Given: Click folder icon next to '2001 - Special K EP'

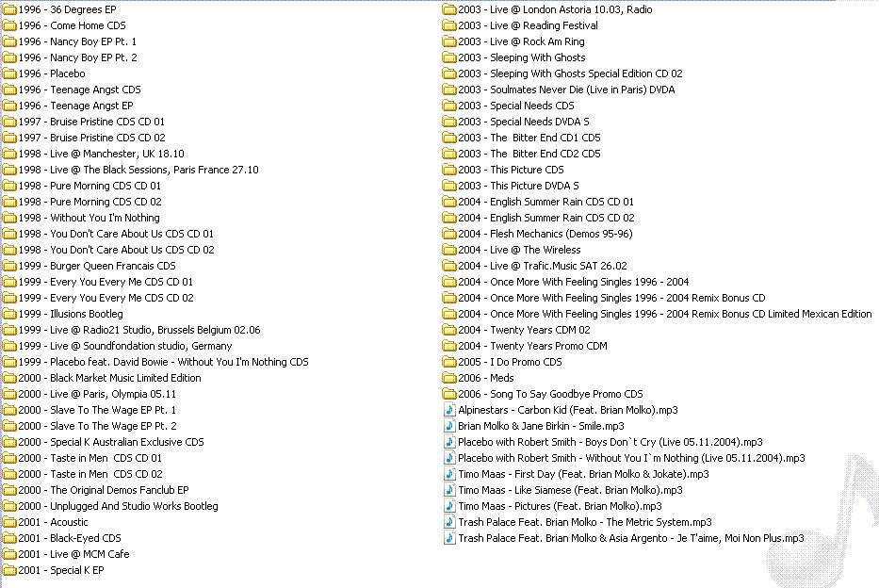Looking at the screenshot, I should [9, 571].
